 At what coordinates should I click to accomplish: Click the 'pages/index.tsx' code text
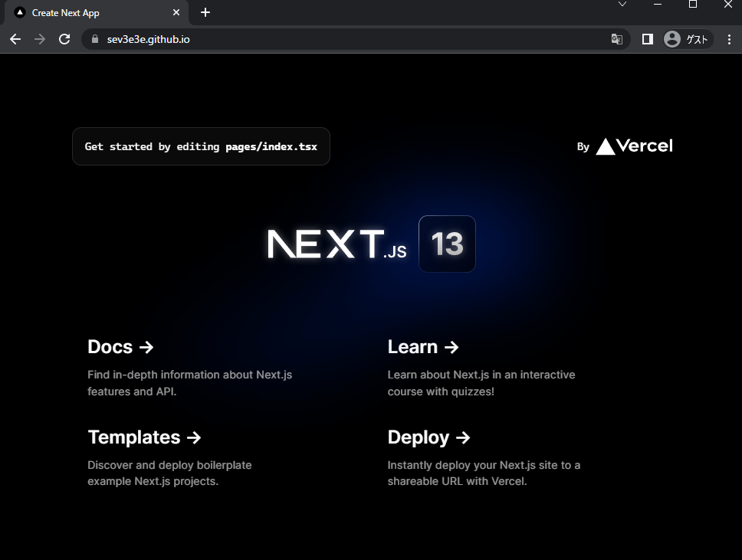[x=271, y=146]
